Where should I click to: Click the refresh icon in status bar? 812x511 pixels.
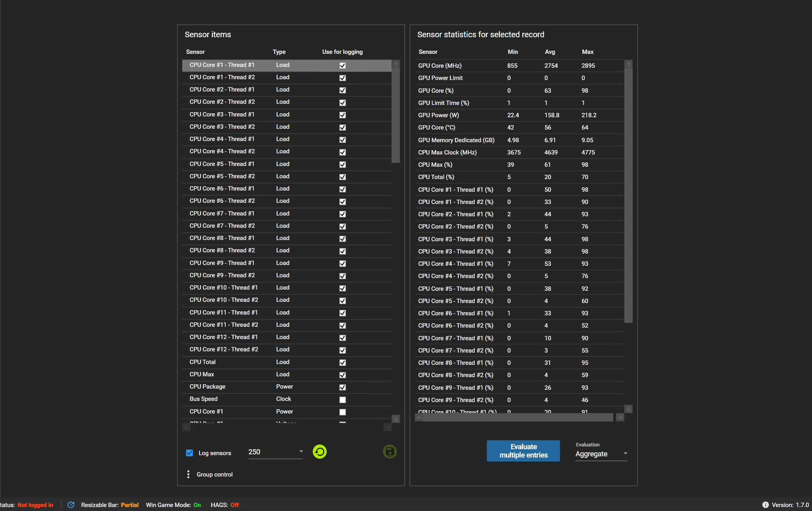click(71, 505)
